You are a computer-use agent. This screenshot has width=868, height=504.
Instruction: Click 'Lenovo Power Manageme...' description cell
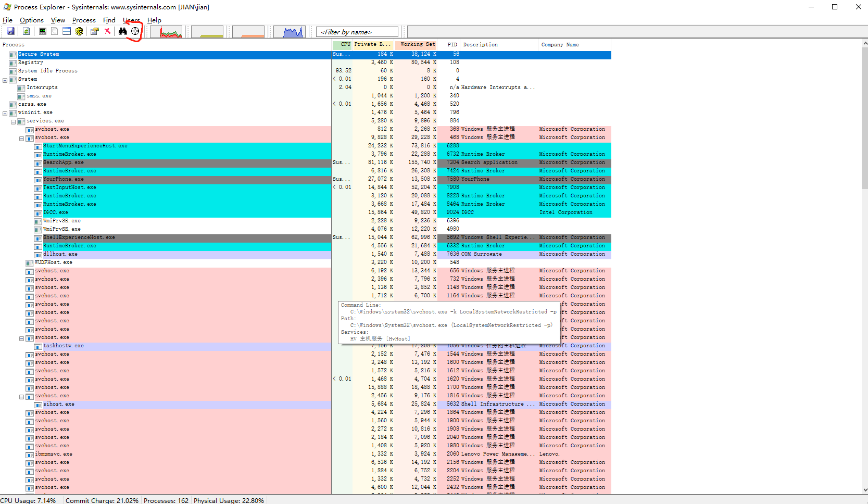[498, 454]
